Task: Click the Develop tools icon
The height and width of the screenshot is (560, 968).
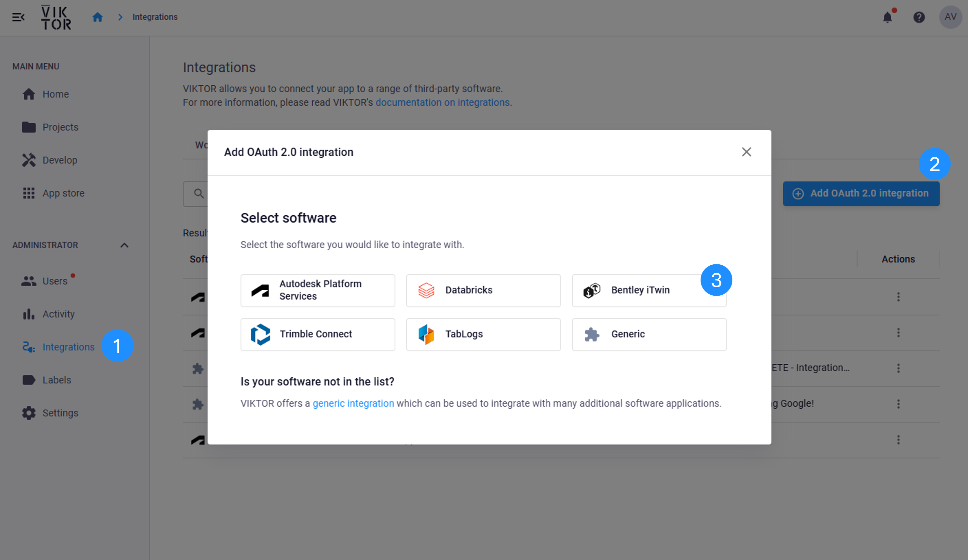Action: [29, 160]
